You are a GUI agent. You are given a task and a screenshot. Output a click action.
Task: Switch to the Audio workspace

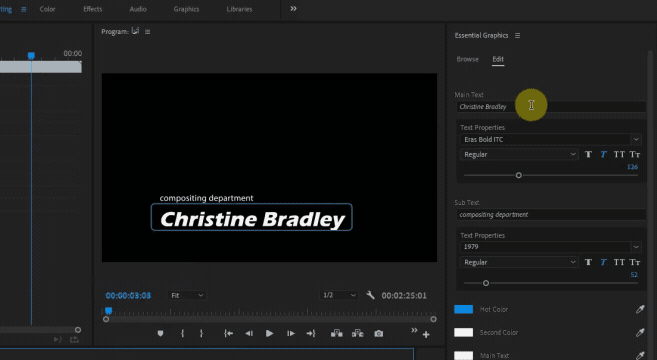click(138, 9)
